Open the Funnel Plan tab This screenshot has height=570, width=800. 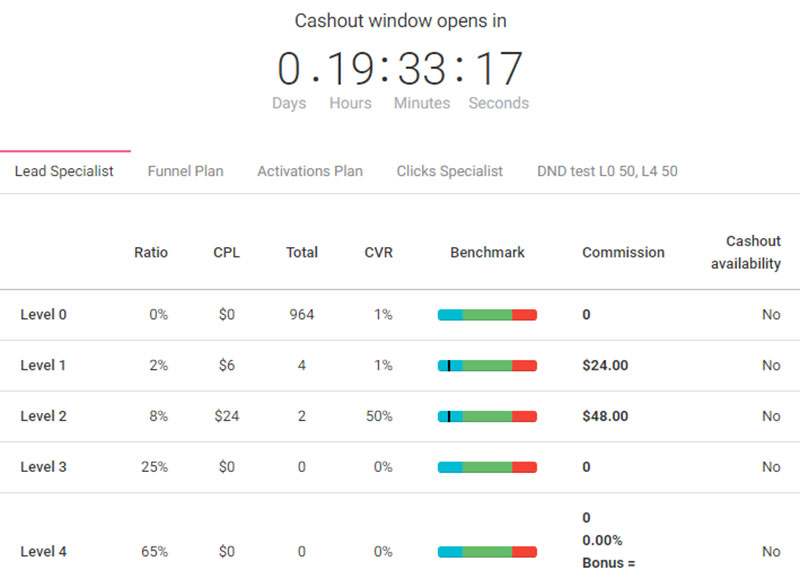point(185,171)
